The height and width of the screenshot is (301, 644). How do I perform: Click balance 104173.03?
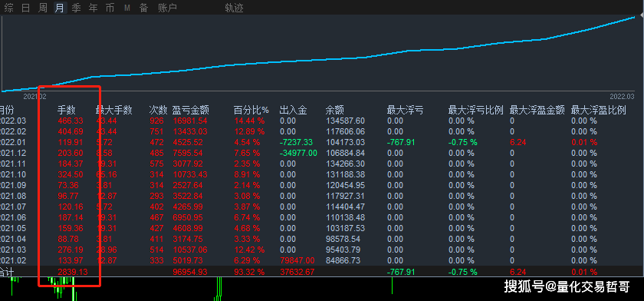[x=346, y=142]
